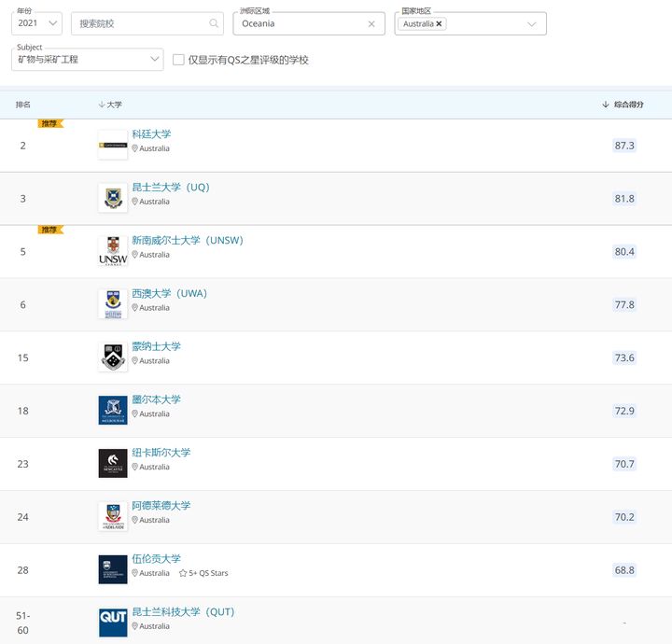Click the Wollongong dark blue logo

[x=113, y=570]
